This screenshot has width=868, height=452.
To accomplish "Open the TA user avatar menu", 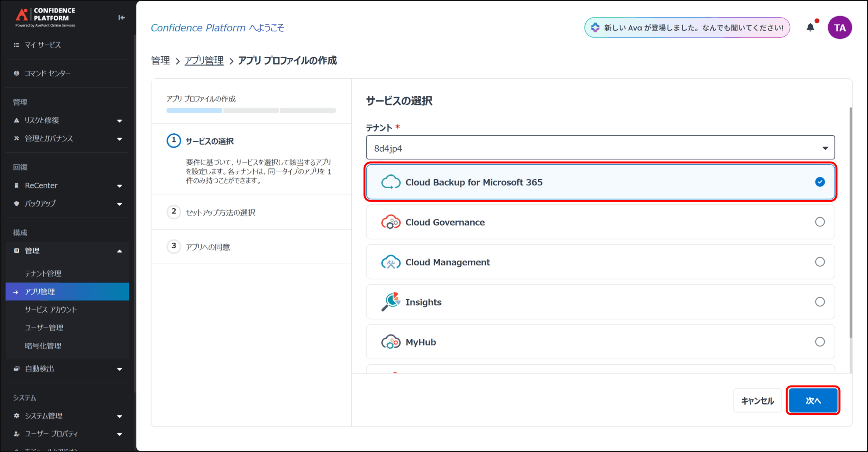I will [840, 27].
